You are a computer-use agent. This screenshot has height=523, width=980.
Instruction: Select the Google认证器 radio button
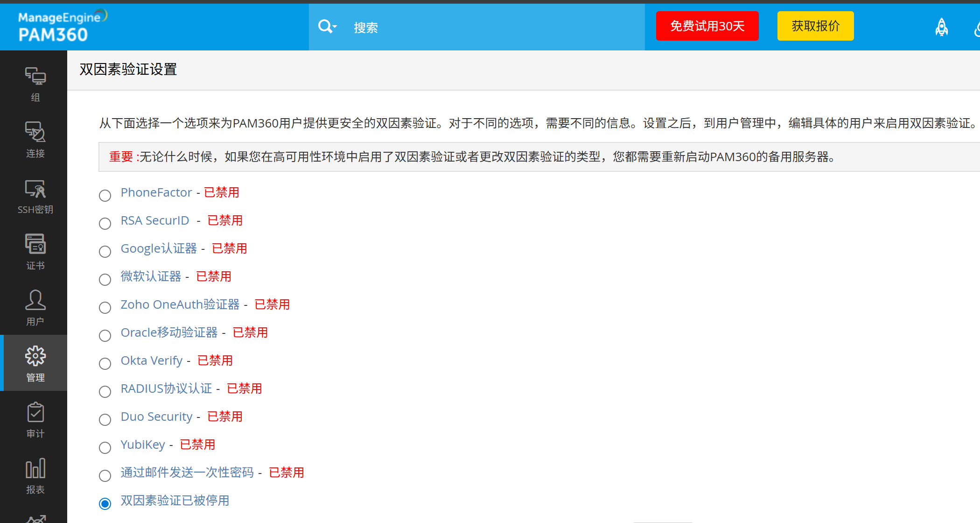(105, 251)
